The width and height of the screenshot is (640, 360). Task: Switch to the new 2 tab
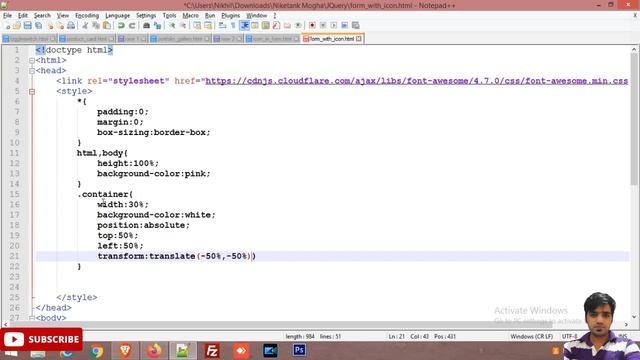228,39
